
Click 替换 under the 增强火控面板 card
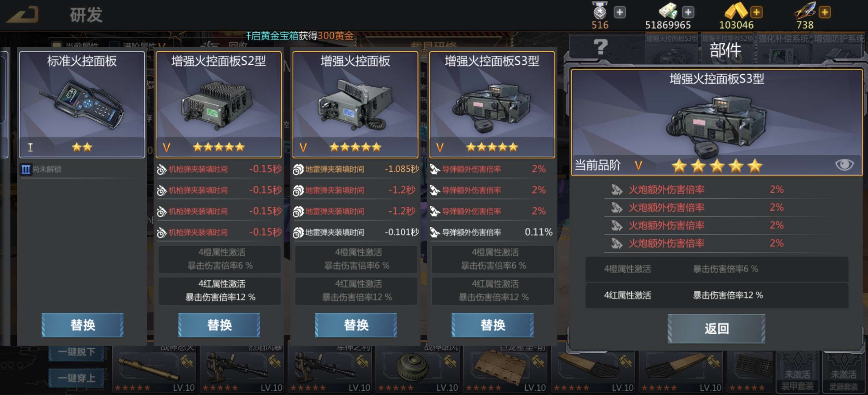tap(356, 325)
